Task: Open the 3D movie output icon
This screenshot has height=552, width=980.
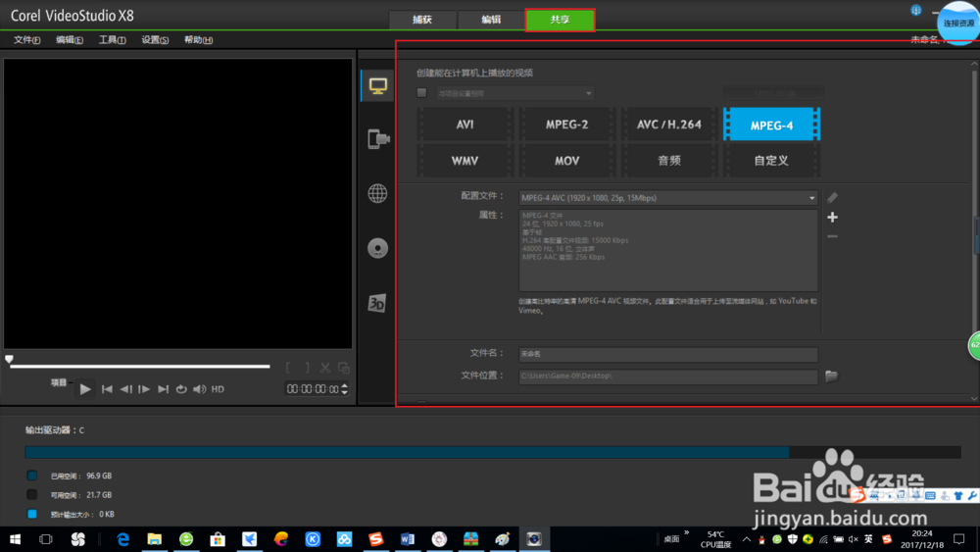Action: click(x=377, y=303)
